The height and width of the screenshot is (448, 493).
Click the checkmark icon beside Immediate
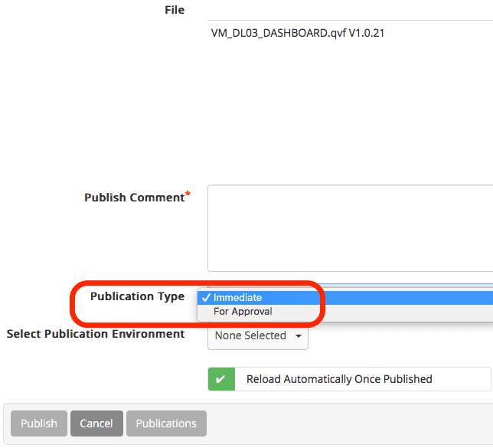tap(206, 298)
